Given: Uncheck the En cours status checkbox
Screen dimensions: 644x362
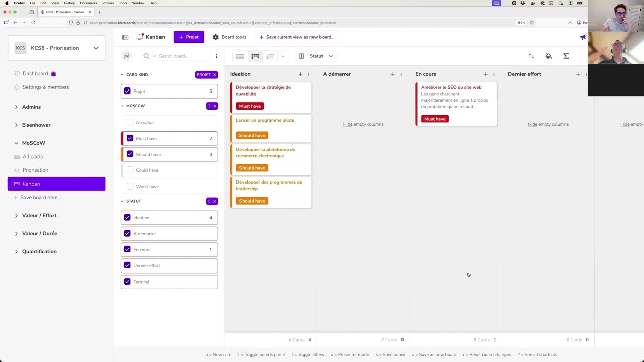Looking at the screenshot, I should (127, 250).
